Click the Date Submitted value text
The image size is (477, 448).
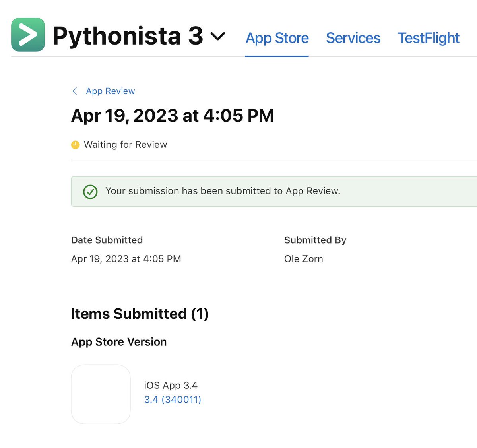[126, 259]
